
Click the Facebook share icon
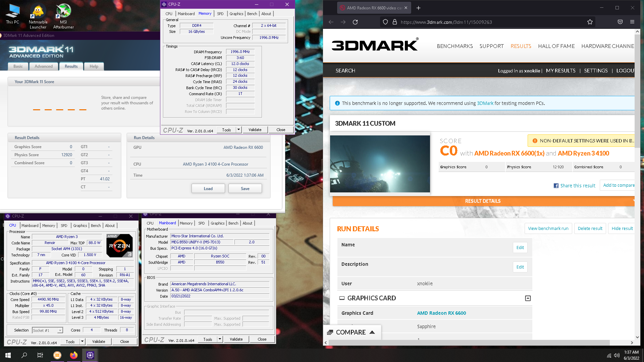click(556, 186)
